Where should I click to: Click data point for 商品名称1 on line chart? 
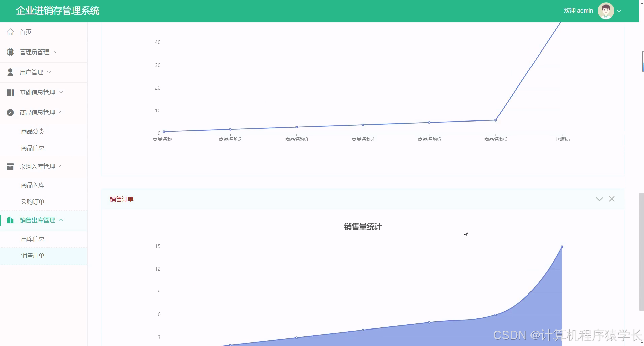point(164,132)
